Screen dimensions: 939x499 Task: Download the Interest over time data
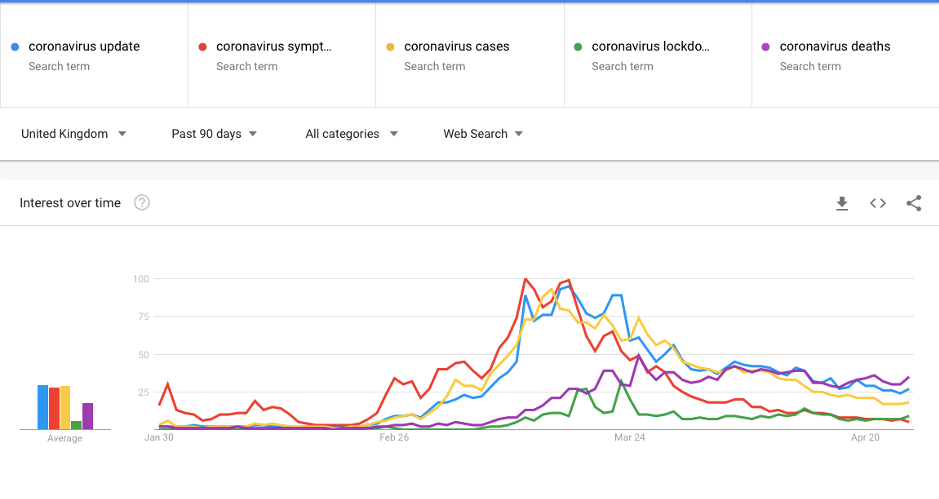(x=842, y=203)
